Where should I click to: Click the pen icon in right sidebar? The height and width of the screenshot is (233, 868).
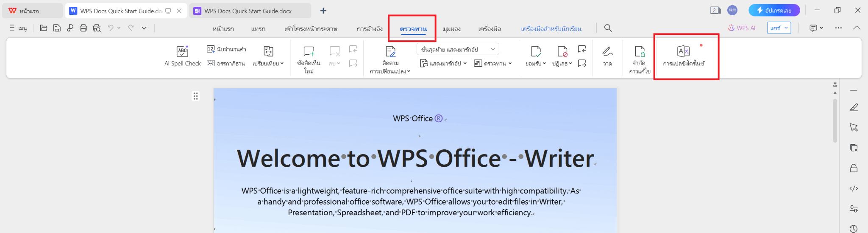(x=854, y=107)
